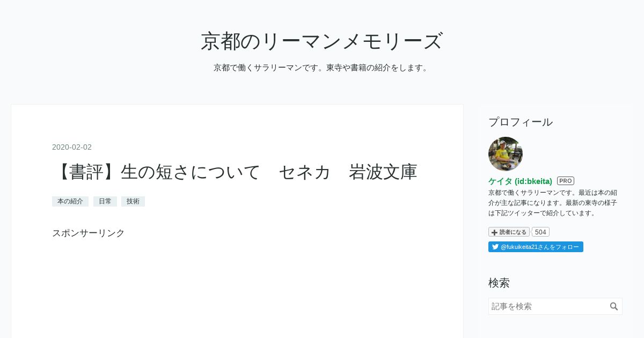The height and width of the screenshot is (338, 644).
Task: Select the 技術 category tag
Action: click(x=133, y=201)
